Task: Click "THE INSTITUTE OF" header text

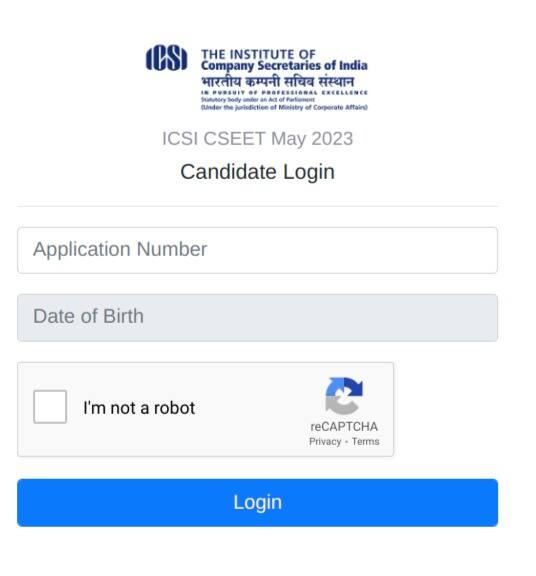Action: 258,54
